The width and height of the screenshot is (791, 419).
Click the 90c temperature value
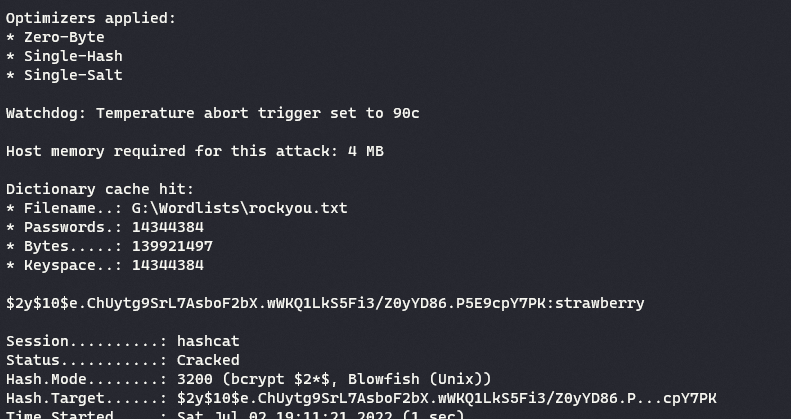click(406, 113)
